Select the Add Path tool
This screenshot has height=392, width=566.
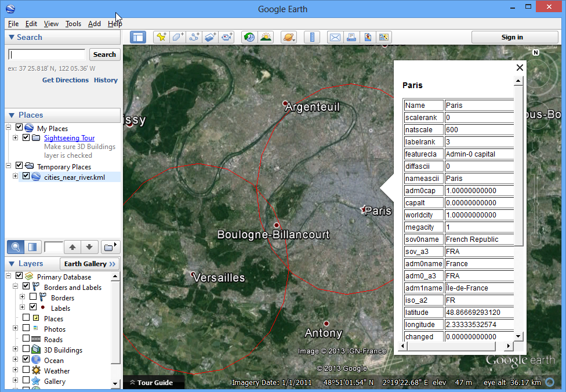click(194, 37)
